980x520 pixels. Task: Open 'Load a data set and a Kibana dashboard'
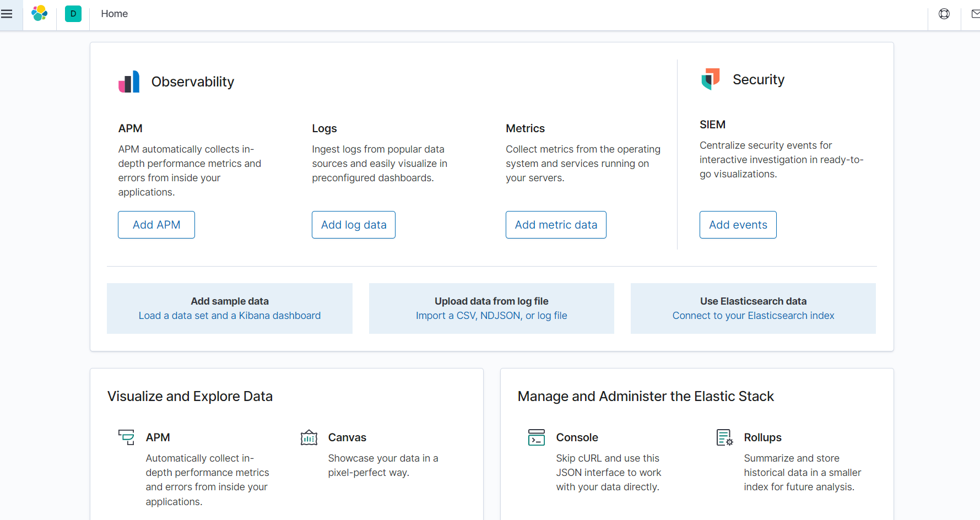230,316
